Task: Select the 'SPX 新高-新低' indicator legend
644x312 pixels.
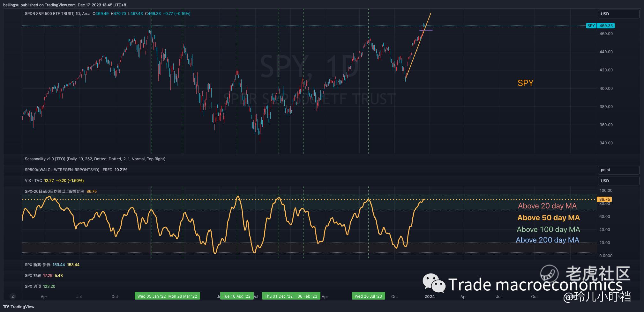Action: coord(38,265)
